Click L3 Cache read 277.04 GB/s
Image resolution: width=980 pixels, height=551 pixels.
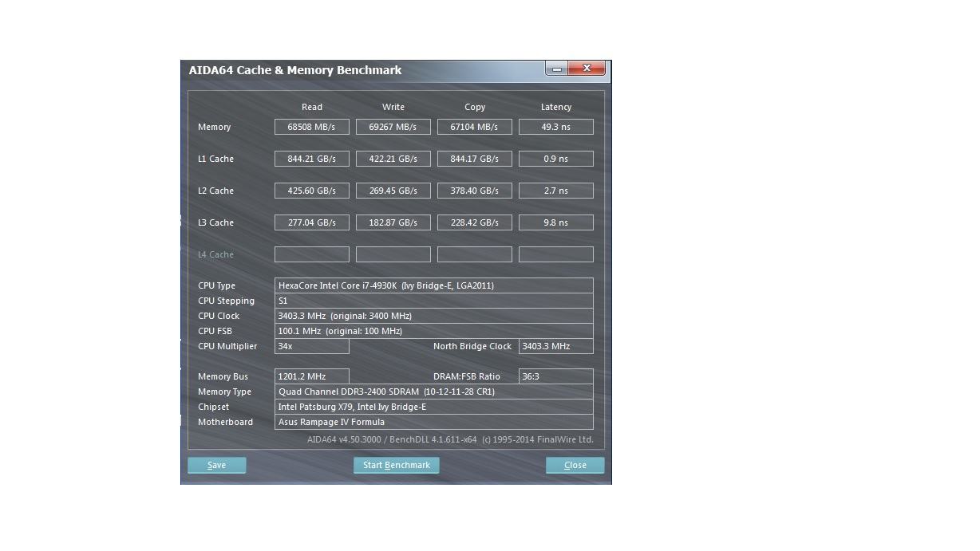click(x=312, y=222)
